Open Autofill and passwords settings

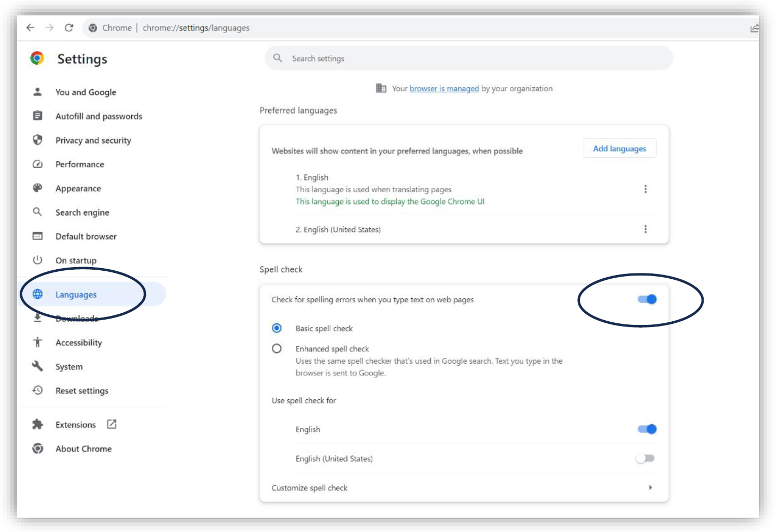pyautogui.click(x=99, y=116)
